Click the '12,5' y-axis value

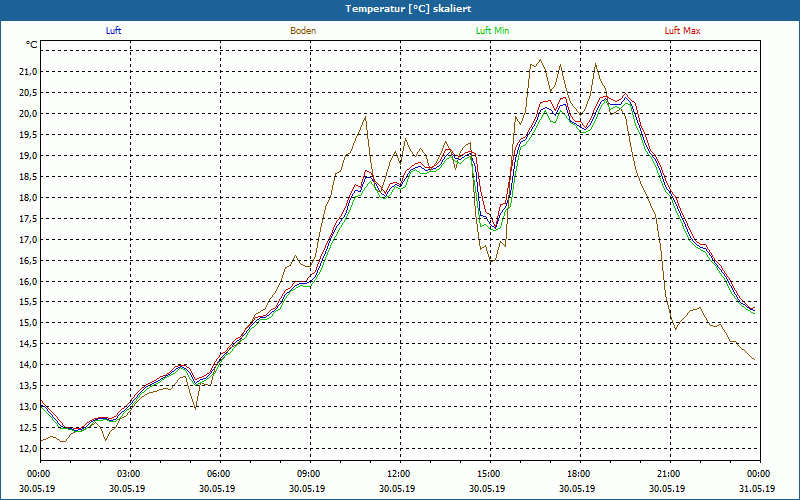click(x=28, y=428)
